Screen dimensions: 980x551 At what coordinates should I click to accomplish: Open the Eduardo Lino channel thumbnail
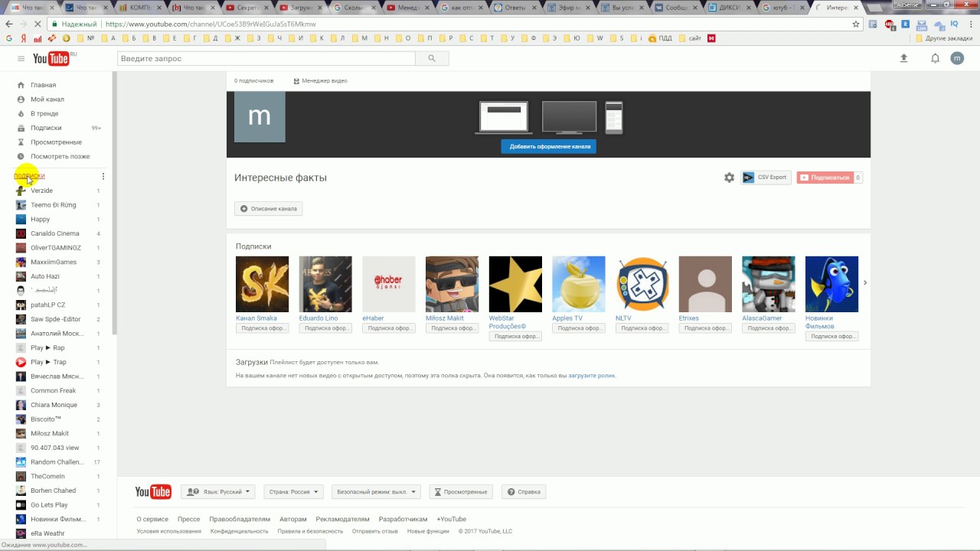325,284
